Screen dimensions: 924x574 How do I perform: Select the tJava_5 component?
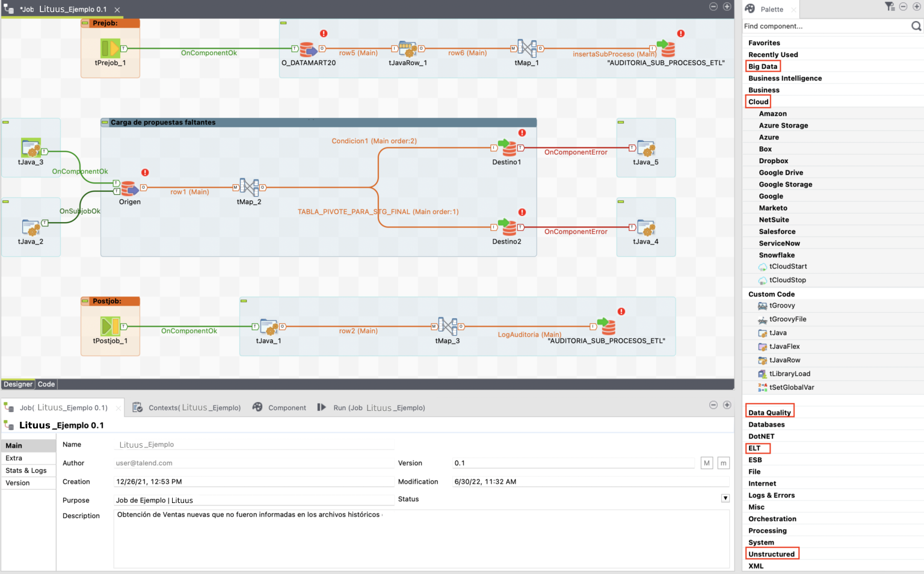pos(646,148)
